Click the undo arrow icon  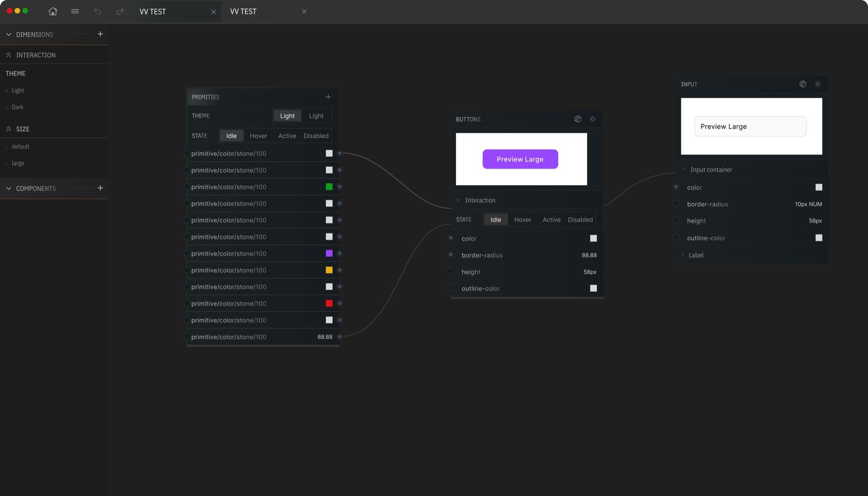(98, 11)
